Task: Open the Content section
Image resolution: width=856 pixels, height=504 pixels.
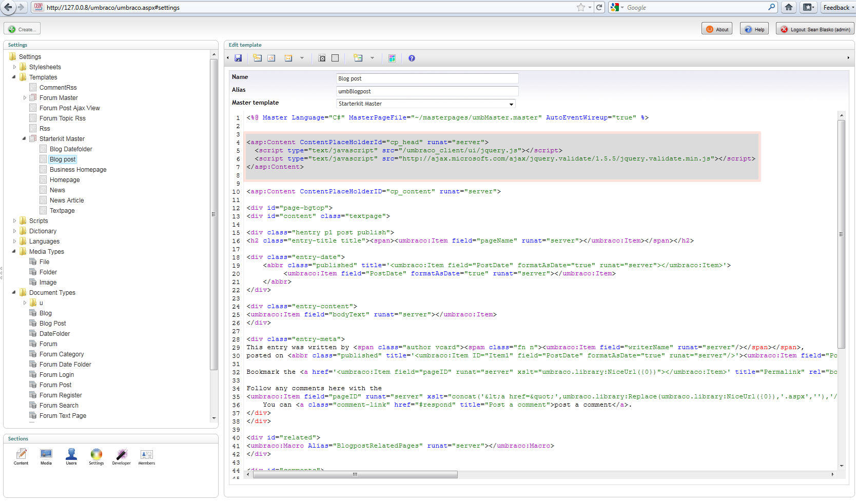Action: pyautogui.click(x=21, y=457)
